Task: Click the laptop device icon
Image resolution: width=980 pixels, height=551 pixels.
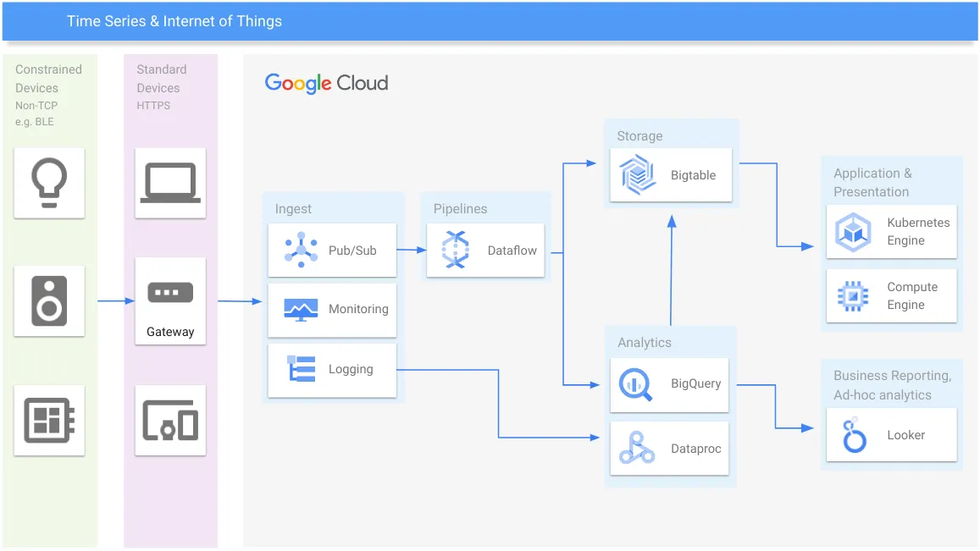Action: coord(170,183)
